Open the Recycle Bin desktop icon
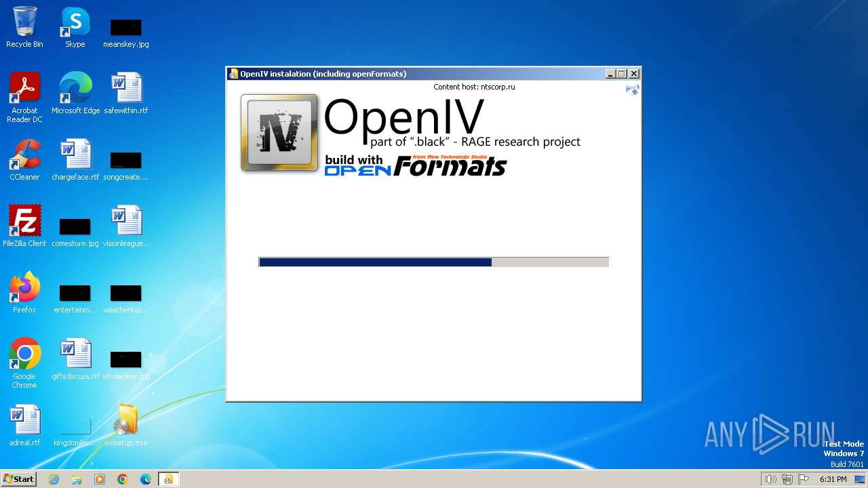The image size is (868, 488). pyautogui.click(x=24, y=27)
